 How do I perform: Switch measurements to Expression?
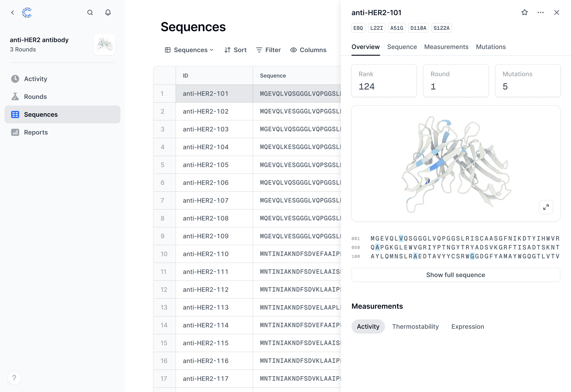pyautogui.click(x=468, y=327)
